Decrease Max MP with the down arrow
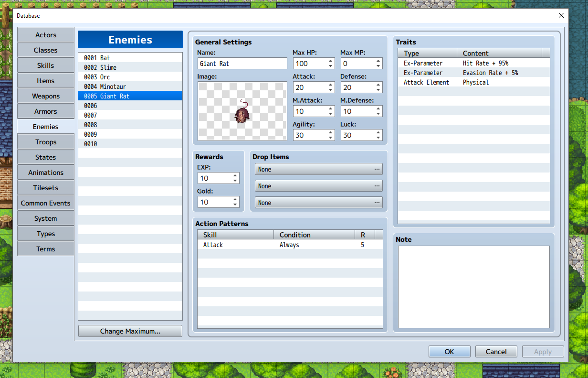The height and width of the screenshot is (378, 588). (378, 66)
